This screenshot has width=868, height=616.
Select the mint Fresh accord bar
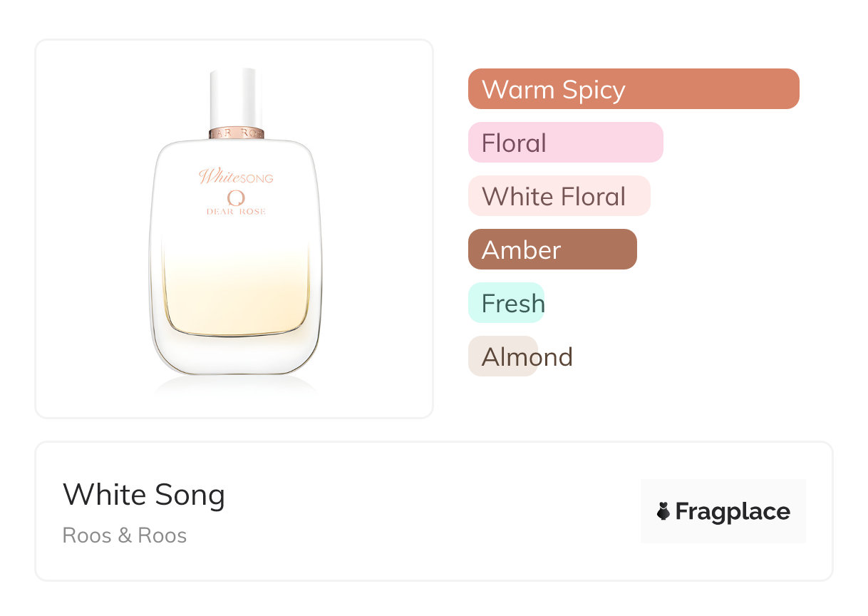tap(506, 303)
